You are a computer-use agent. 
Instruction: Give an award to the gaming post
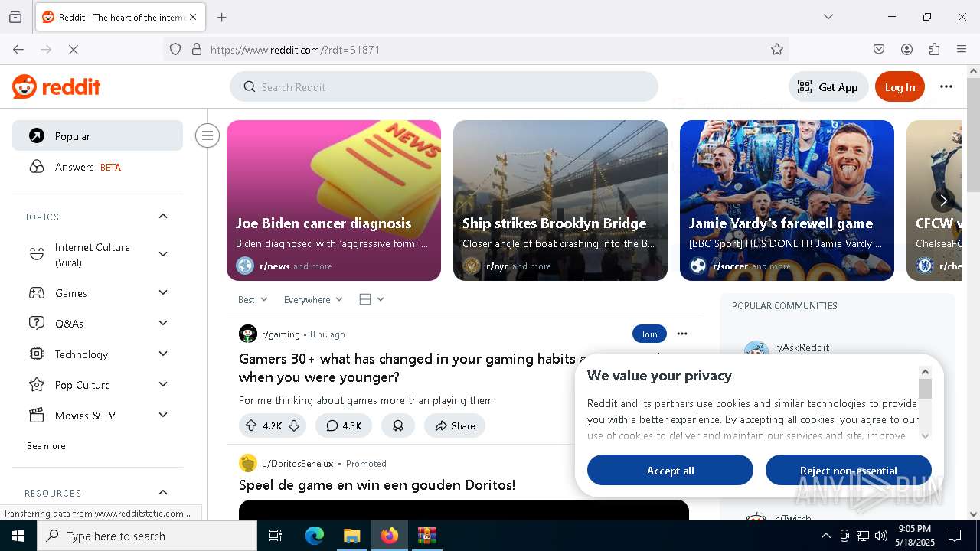click(x=398, y=425)
